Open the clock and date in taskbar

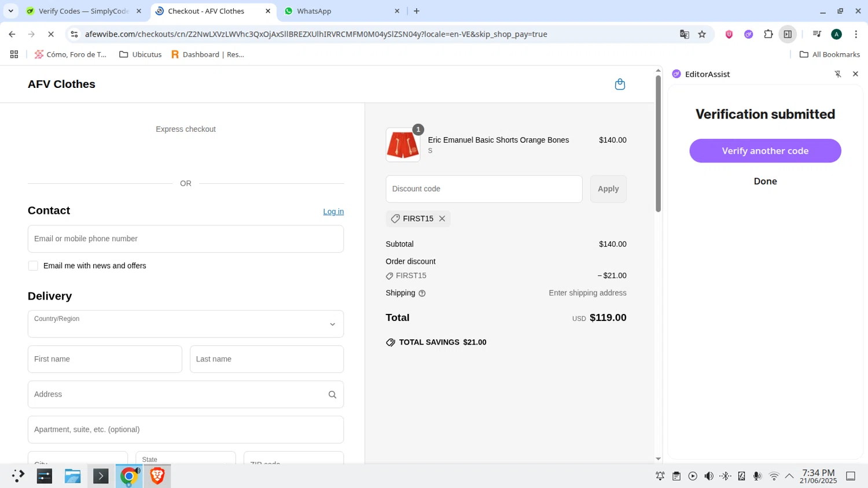click(818, 476)
